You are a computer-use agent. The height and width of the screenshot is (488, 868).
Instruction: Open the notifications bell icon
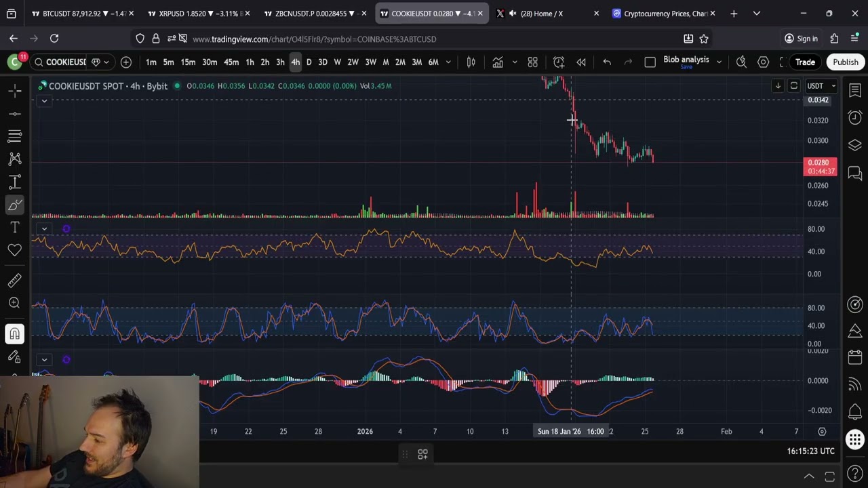click(854, 412)
